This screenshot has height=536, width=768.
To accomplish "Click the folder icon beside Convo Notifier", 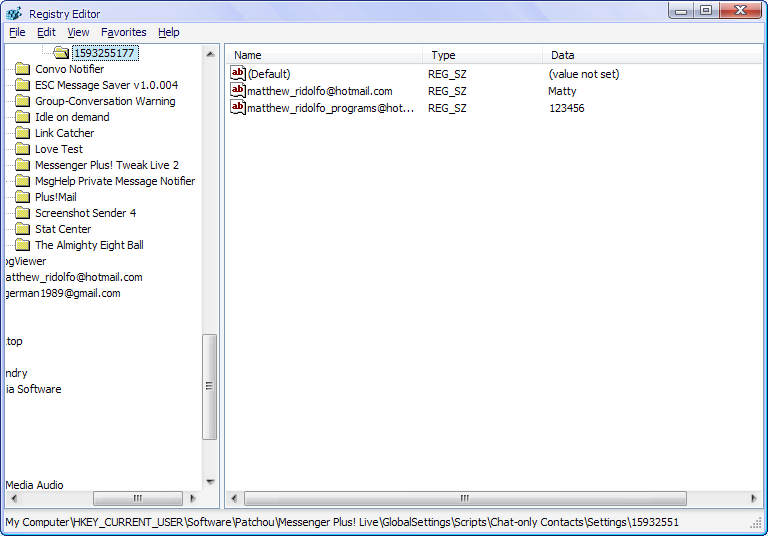I will 22,69.
